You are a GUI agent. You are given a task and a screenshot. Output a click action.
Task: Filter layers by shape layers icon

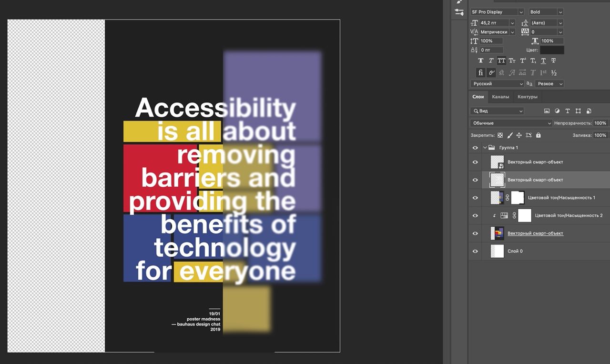pyautogui.click(x=578, y=111)
